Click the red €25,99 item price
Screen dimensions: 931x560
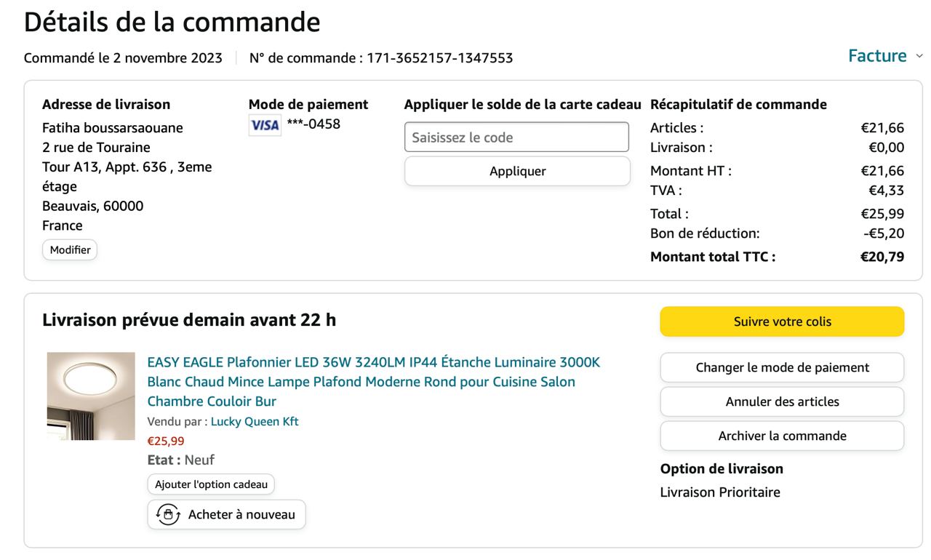tap(166, 441)
